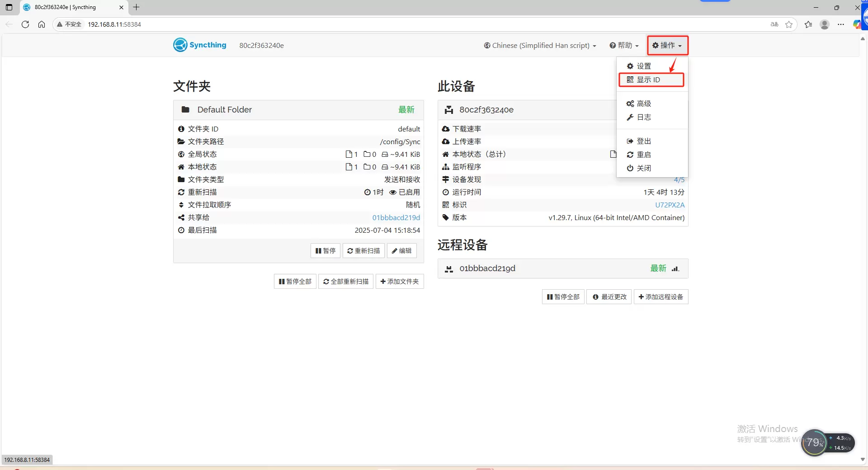Viewport: 868px width, 470px height.
Task: Choose 设置 in the actions menu
Action: coord(643,66)
